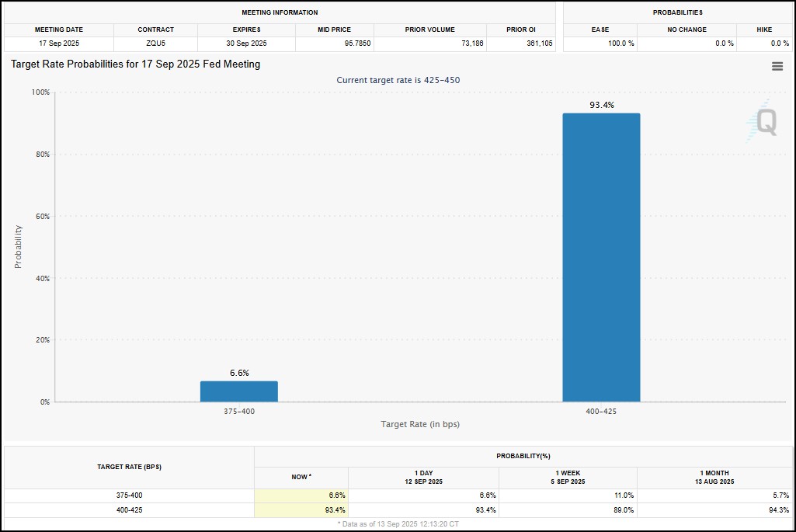796x532 pixels.
Task: Click the 375-400 target rate table row
Action: [130, 495]
